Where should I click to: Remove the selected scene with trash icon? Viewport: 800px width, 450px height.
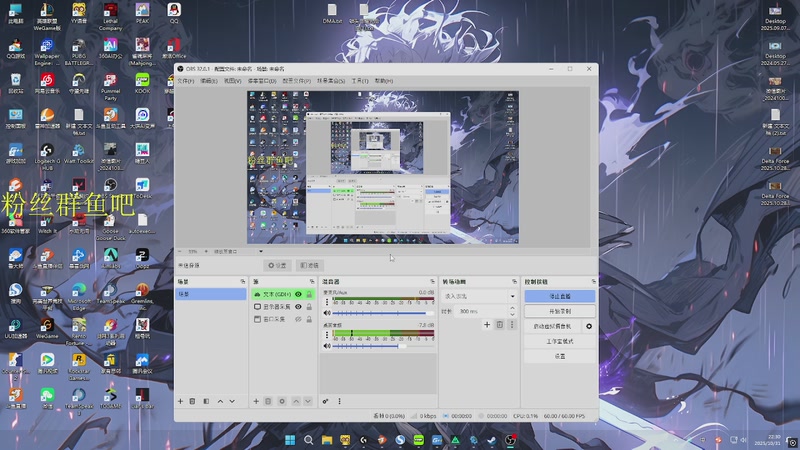coord(192,402)
